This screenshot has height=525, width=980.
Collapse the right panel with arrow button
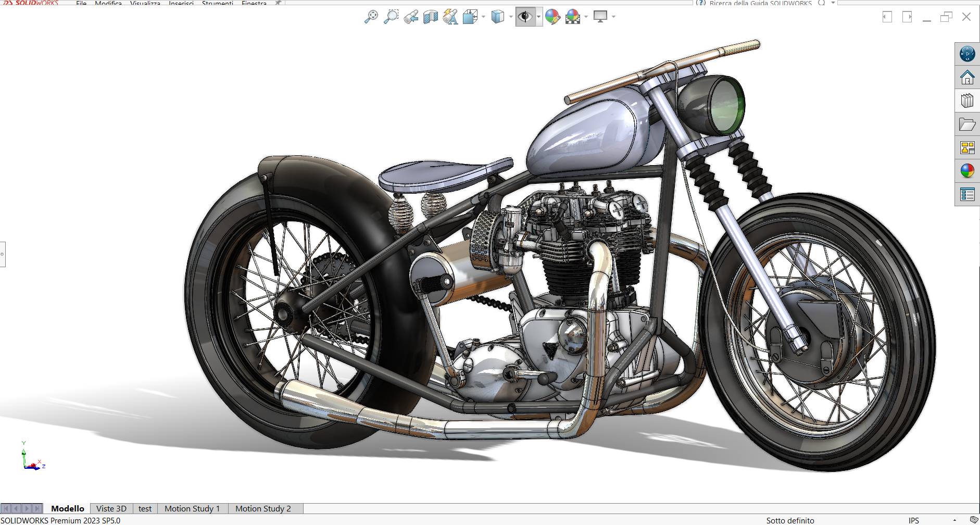pos(907,17)
